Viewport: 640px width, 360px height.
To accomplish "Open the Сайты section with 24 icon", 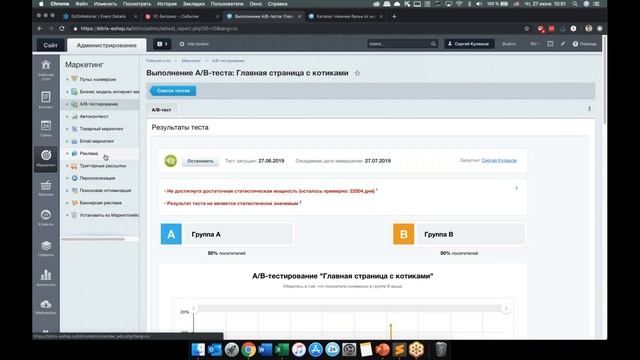I will 46,125.
